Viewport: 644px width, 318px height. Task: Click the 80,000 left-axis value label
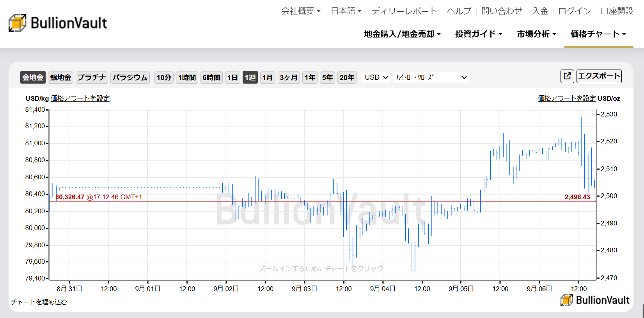pos(35,228)
